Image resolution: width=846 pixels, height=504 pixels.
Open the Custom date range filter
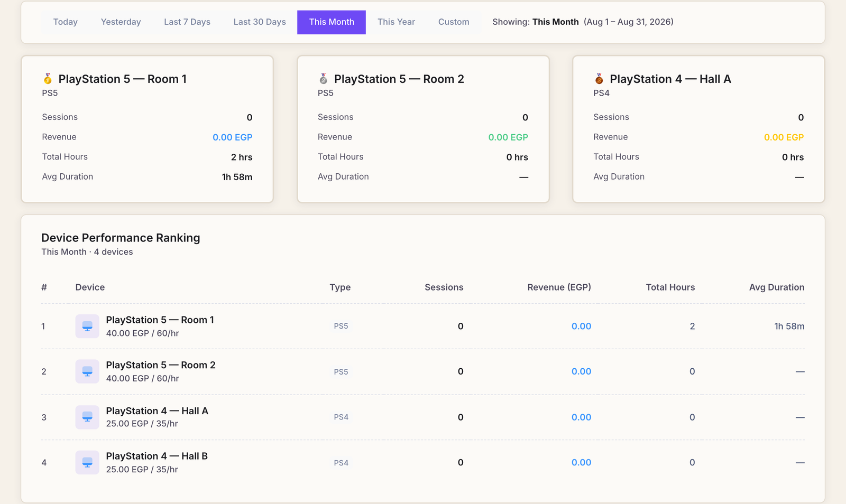454,22
